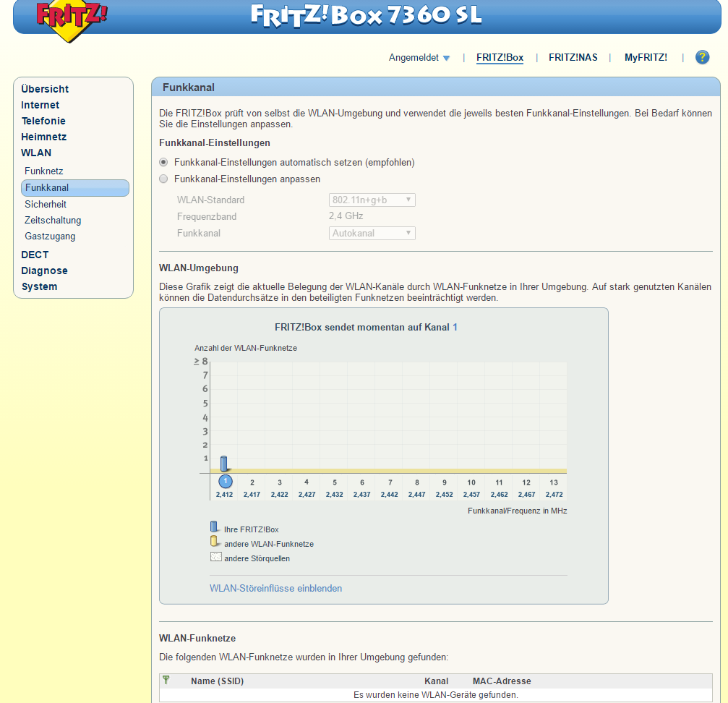Click the MAC-Adresse column header

pos(502,681)
